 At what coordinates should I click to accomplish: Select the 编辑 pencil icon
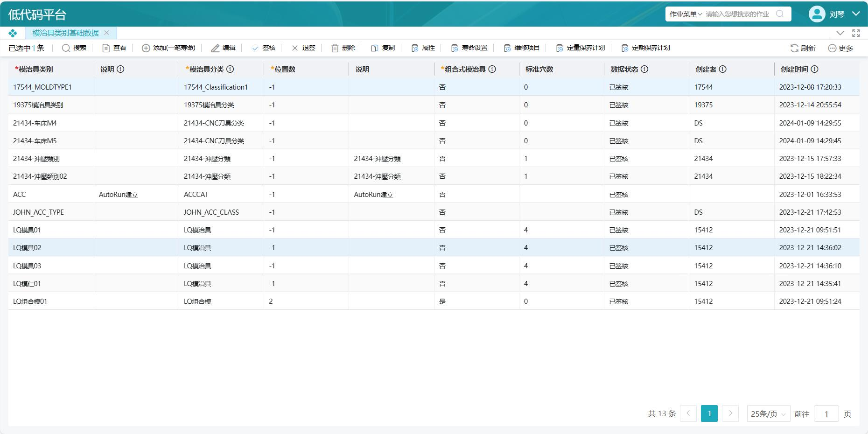click(215, 48)
